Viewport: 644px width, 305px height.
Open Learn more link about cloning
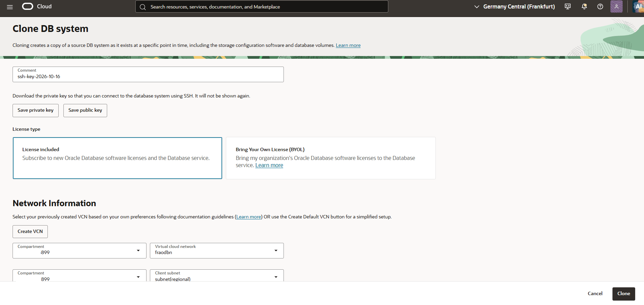click(x=348, y=45)
